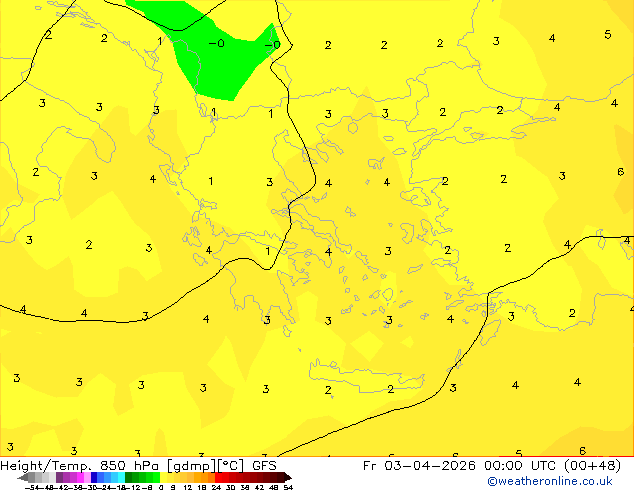Click the GFS model label
The image size is (634, 490).
[x=264, y=466]
